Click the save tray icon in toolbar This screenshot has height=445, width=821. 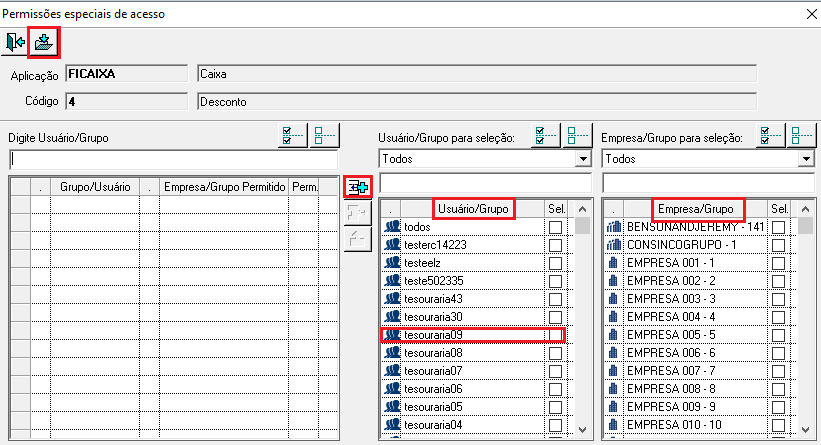coord(44,42)
